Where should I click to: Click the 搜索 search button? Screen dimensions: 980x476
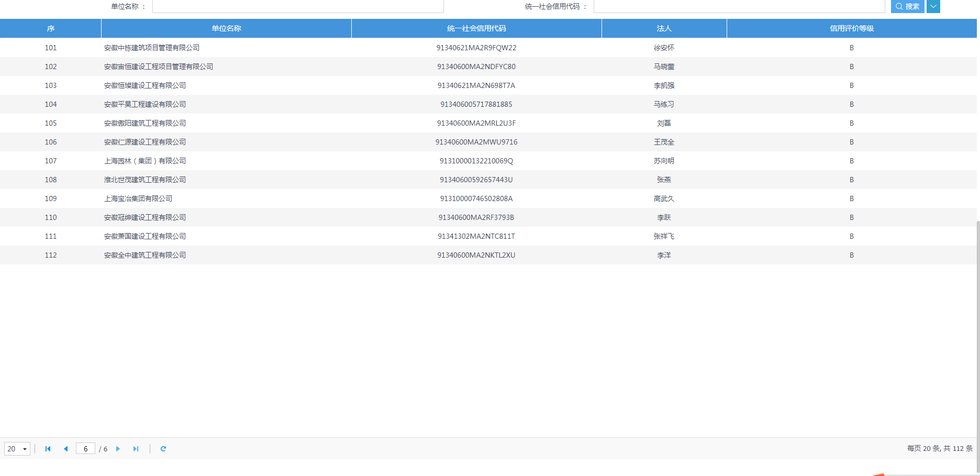pyautogui.click(x=907, y=6)
